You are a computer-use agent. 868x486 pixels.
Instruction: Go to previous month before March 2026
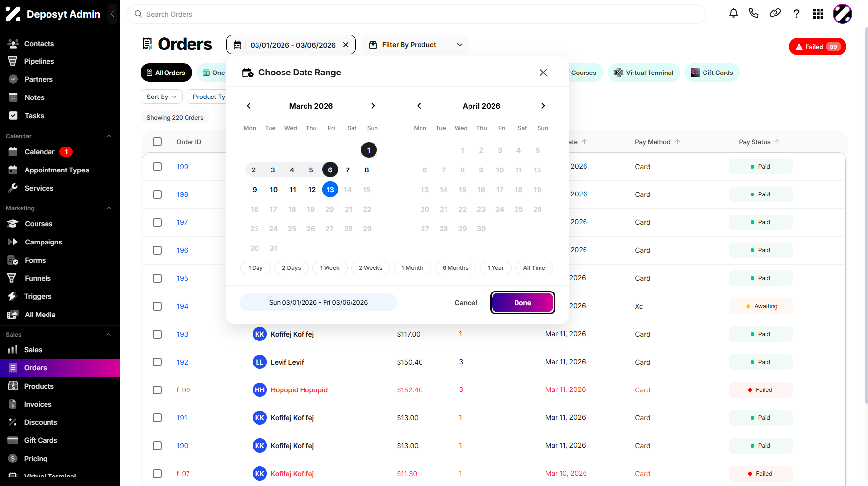pos(249,106)
